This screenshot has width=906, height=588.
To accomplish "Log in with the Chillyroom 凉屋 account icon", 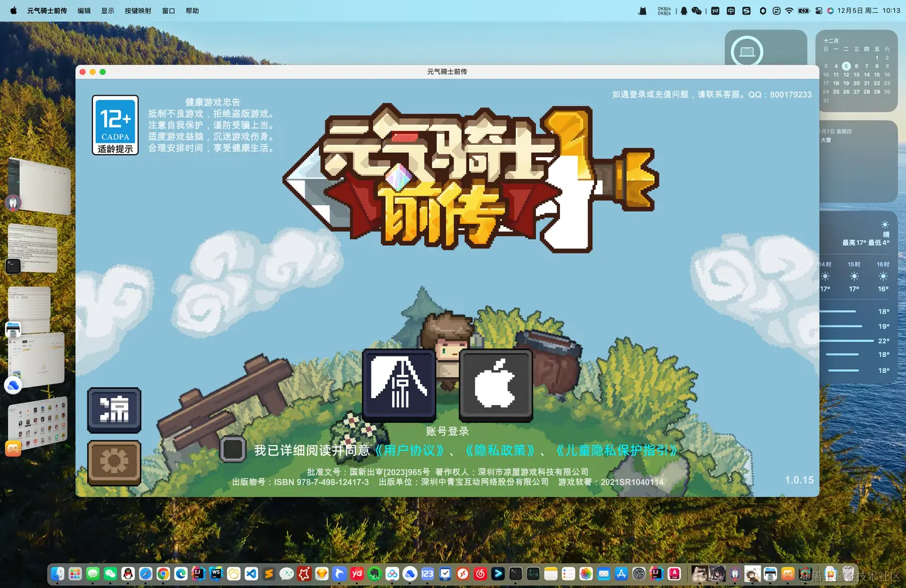I will (400, 385).
